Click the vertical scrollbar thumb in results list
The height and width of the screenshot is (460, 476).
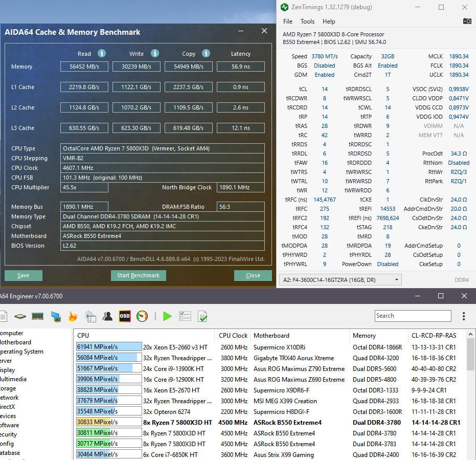coord(470,354)
